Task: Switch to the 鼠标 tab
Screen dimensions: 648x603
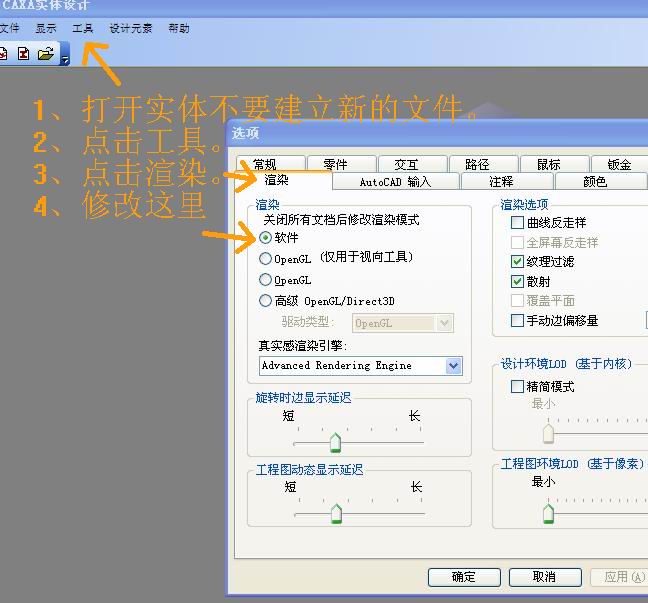Action: point(555,164)
